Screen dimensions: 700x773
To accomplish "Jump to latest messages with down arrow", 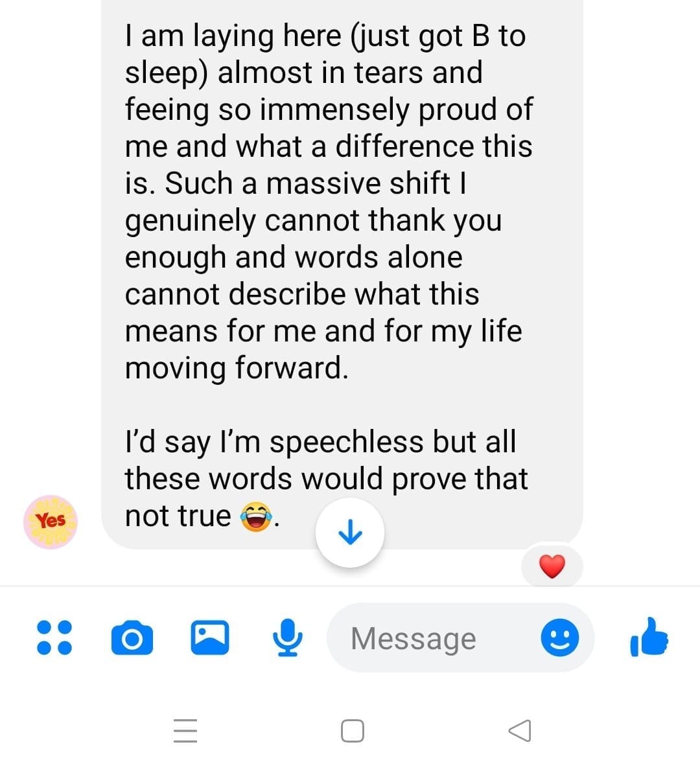I will [350, 533].
